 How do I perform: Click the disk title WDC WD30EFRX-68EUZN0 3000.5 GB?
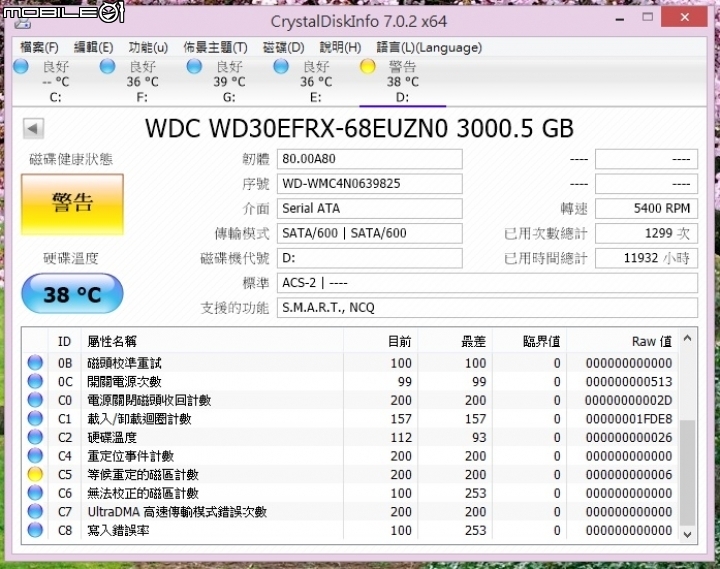click(359, 129)
